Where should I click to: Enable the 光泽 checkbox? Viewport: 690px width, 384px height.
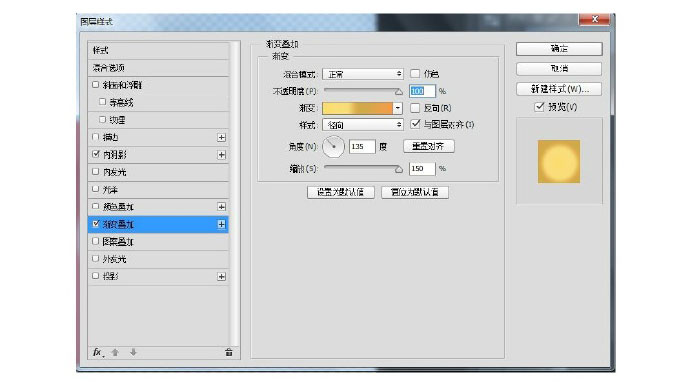[95, 189]
